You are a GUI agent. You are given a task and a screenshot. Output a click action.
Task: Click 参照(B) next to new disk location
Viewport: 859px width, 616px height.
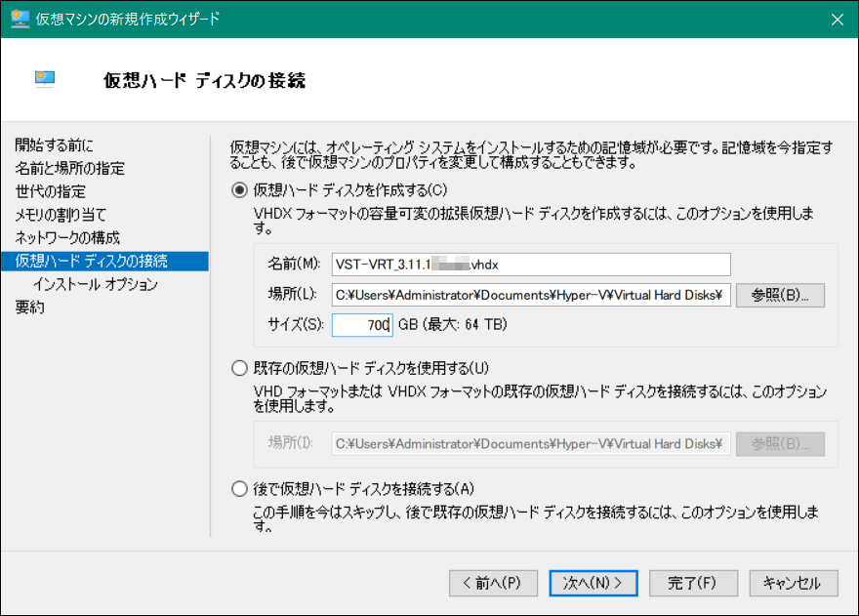pos(780,295)
